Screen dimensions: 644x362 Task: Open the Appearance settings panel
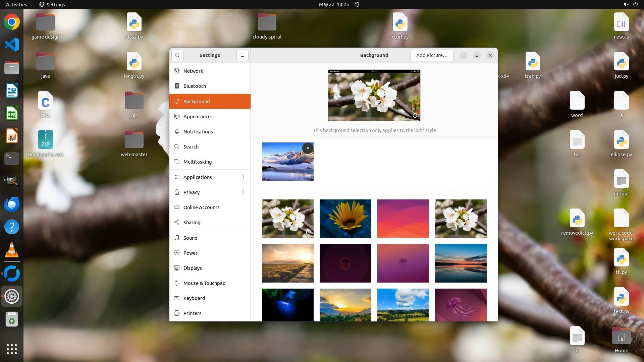click(x=197, y=117)
